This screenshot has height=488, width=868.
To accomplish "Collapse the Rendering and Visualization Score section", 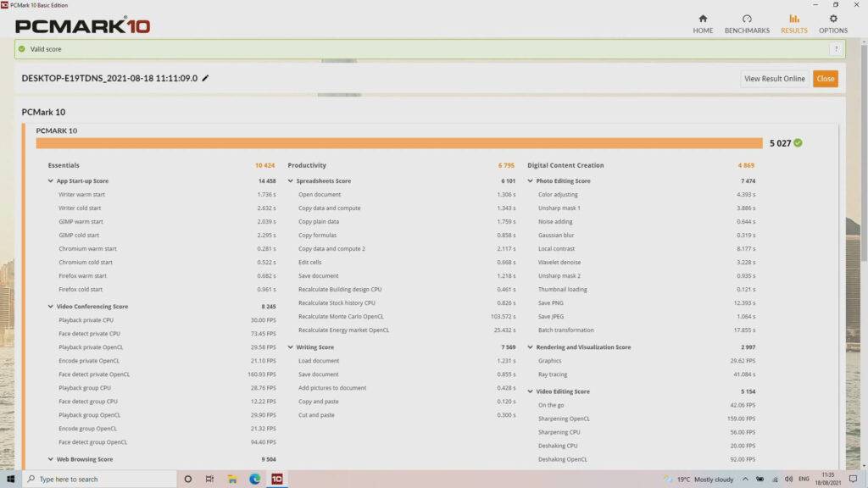I will coord(530,347).
